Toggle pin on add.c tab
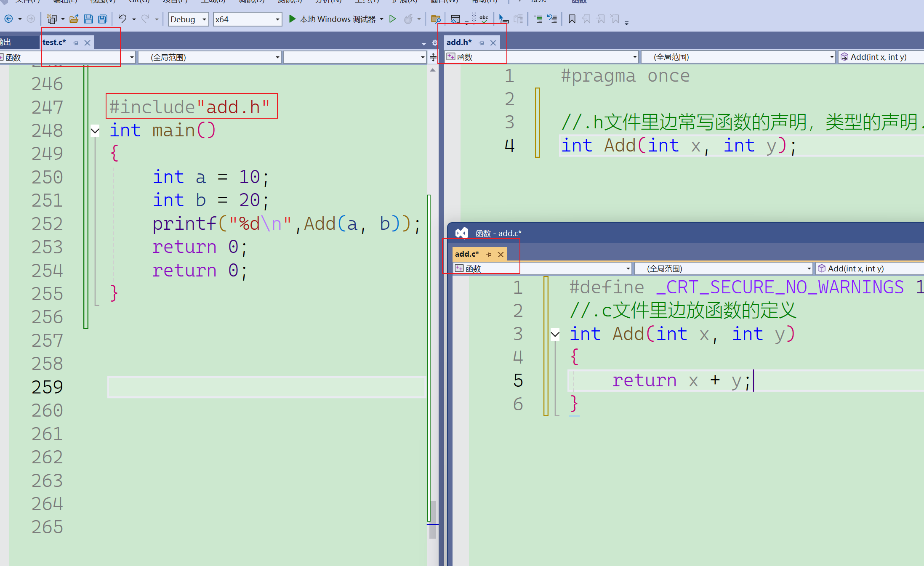This screenshot has height=566, width=924. point(489,255)
